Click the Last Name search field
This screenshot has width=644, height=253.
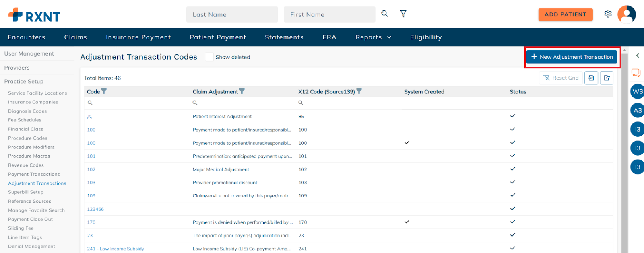(232, 14)
